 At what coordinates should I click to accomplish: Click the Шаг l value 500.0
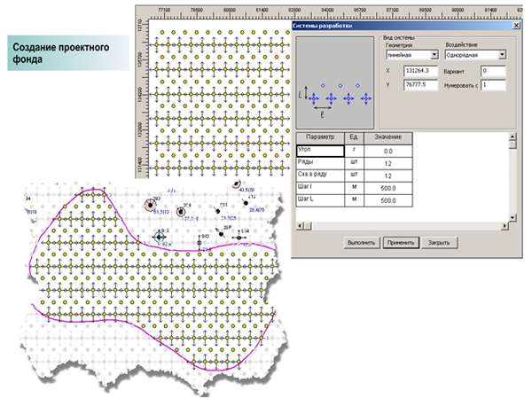tap(388, 188)
